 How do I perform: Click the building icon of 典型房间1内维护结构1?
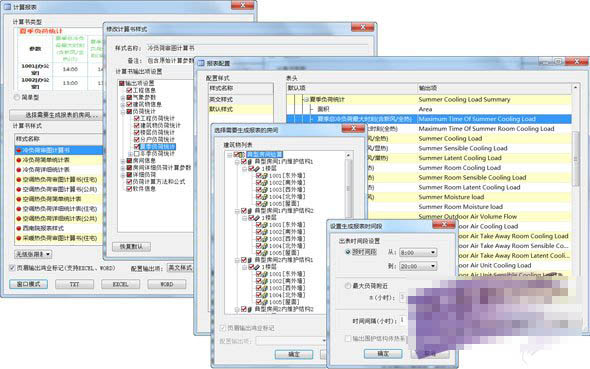click(250, 161)
